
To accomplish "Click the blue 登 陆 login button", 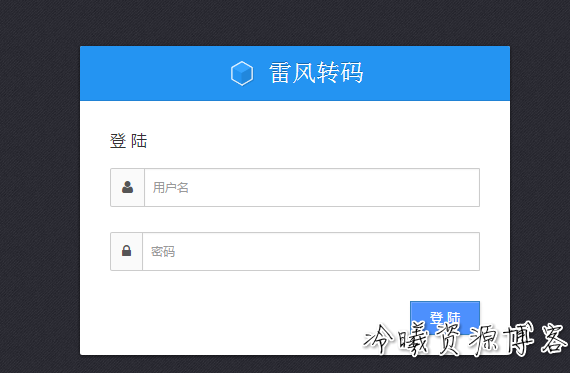I will (445, 318).
